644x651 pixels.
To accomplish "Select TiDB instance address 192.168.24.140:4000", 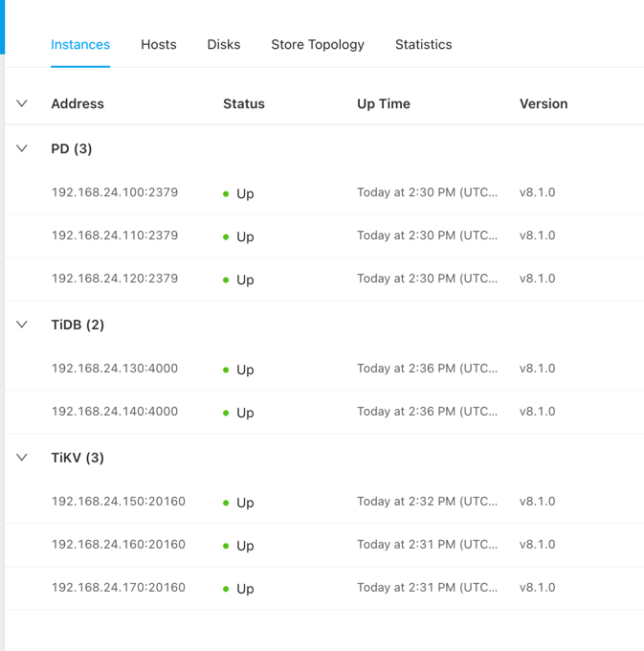I will coord(115,412).
